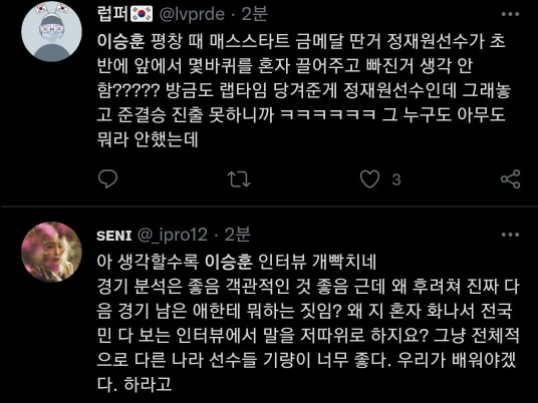Viewport: 538px width, 403px height.
Task: Like 럽퍼's tweet with the heart
Action: (370, 179)
